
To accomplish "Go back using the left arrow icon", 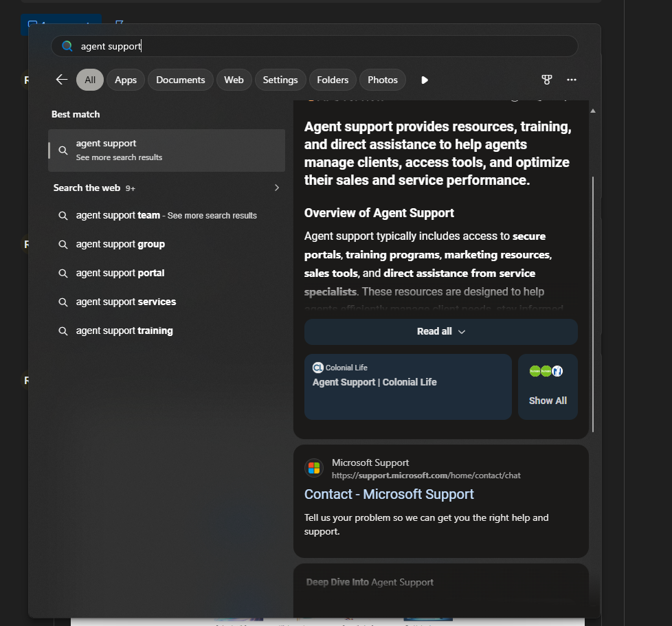I will pyautogui.click(x=62, y=80).
